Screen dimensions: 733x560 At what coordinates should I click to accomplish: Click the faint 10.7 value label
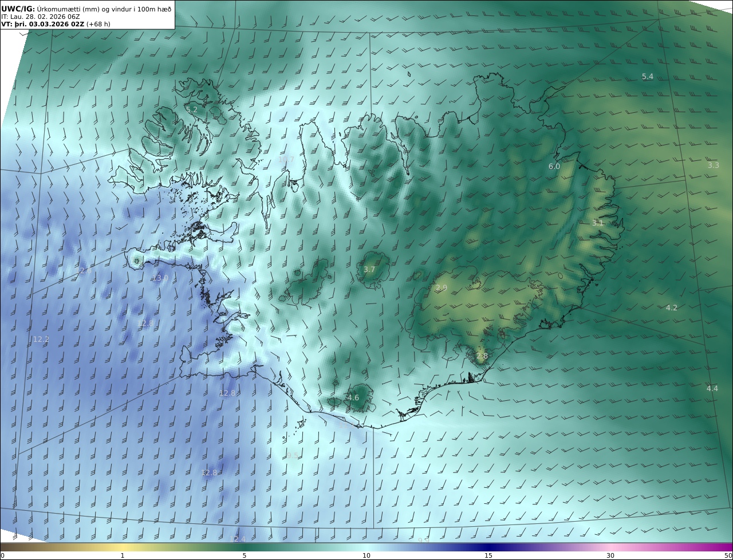click(x=286, y=159)
